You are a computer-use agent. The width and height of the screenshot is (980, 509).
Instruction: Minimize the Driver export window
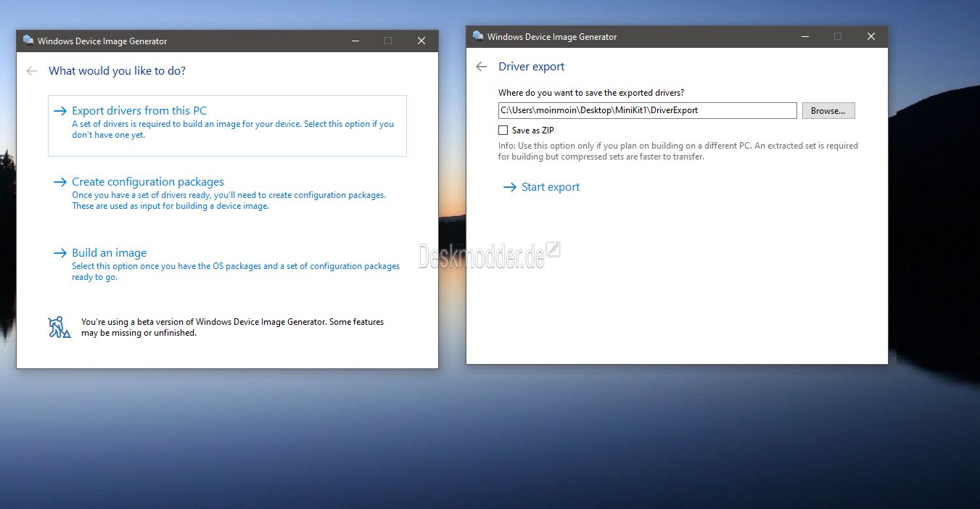(x=804, y=37)
